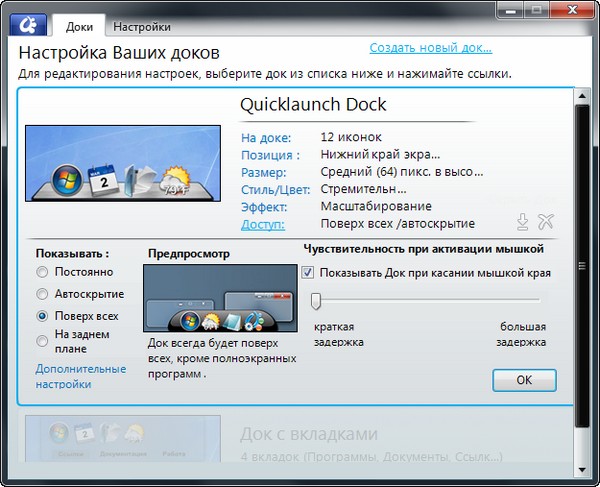Screen dimensions: 600x487
Task: Open the ObjectDock logo menu button
Action: coord(28,25)
